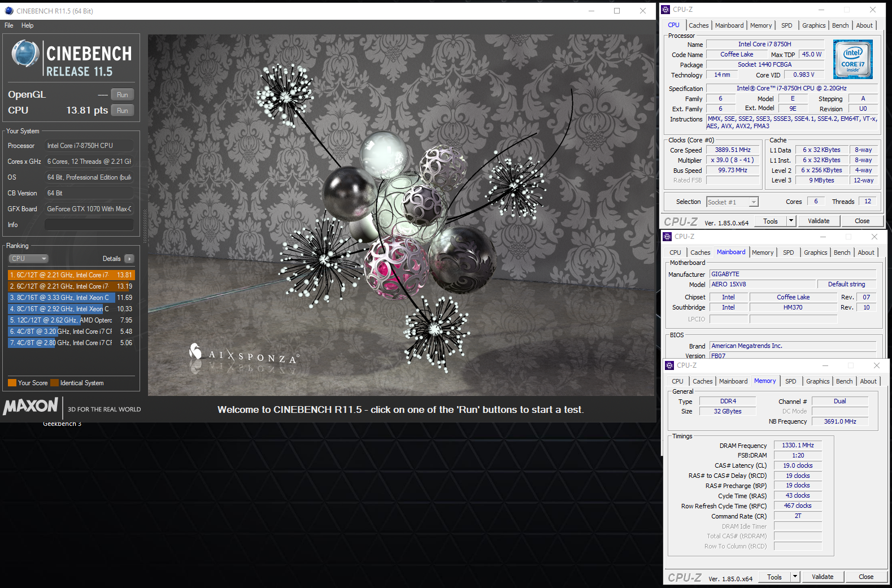Viewport: 892px width, 588px height.
Task: Select ranking row 3 Intel Xeon 11.69
Action: [x=71, y=298]
